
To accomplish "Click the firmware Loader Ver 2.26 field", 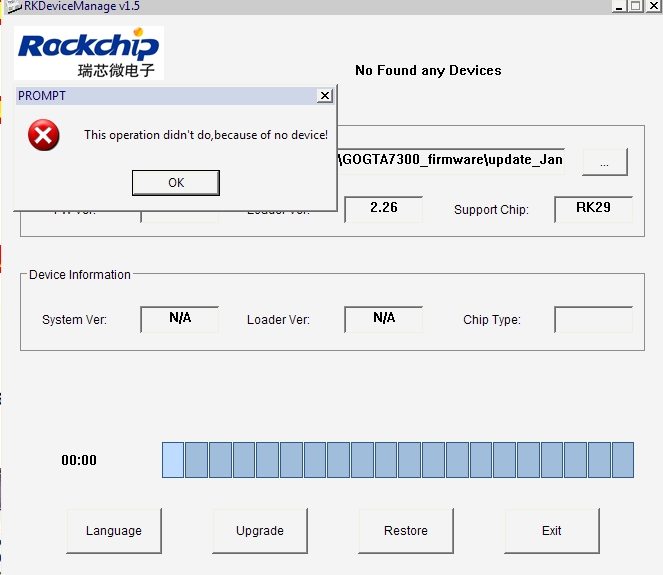I will coord(383,209).
